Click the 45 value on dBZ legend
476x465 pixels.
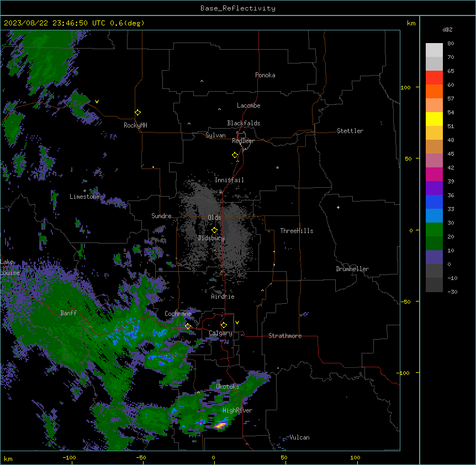451,154
